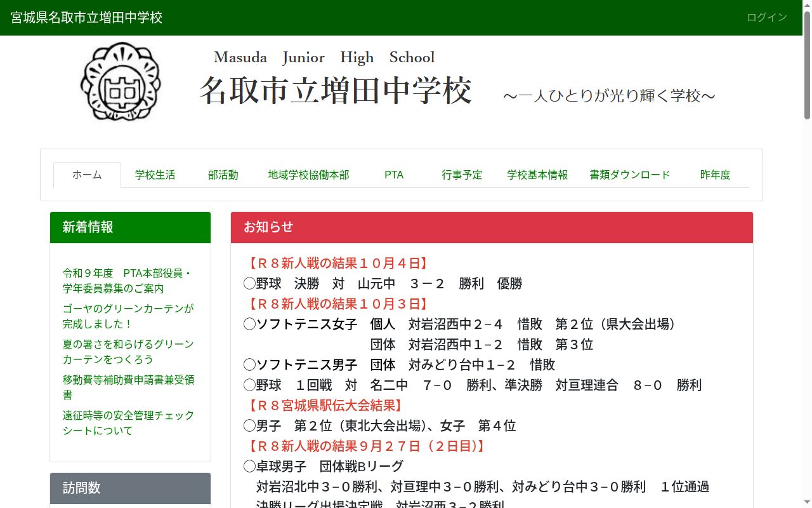Image resolution: width=812 pixels, height=508 pixels.
Task: Select the ホーム tab
Action: pyautogui.click(x=87, y=175)
